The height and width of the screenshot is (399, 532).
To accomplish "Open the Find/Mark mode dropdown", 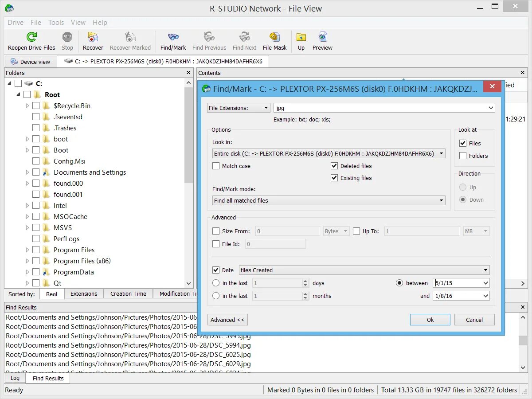I will (x=329, y=200).
